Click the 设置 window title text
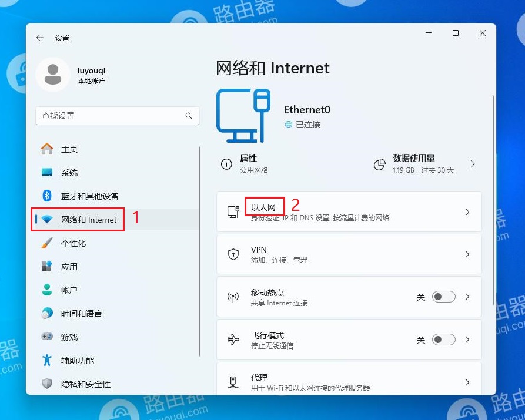Image resolution: width=525 pixels, height=420 pixels. point(62,38)
